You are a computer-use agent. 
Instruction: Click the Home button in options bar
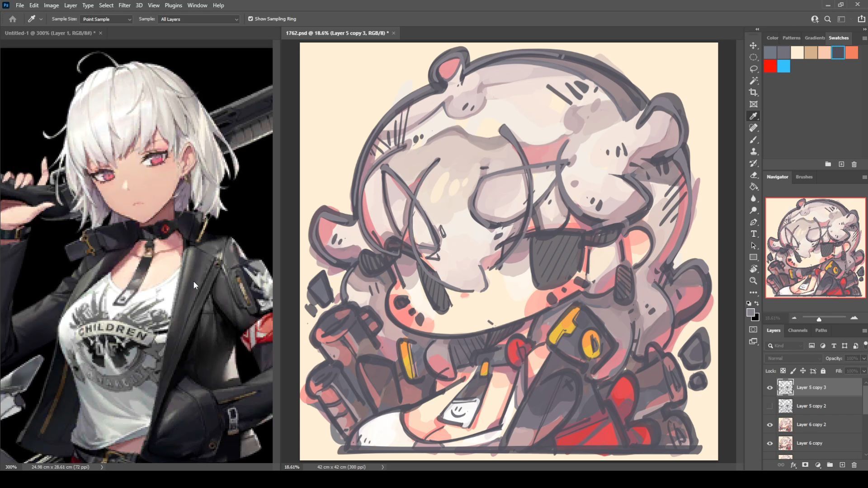click(13, 19)
